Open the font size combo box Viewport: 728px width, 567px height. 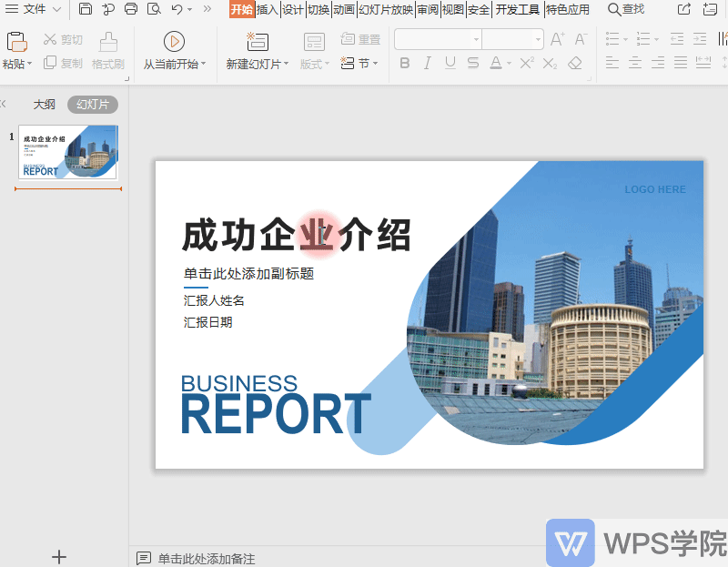[512, 39]
